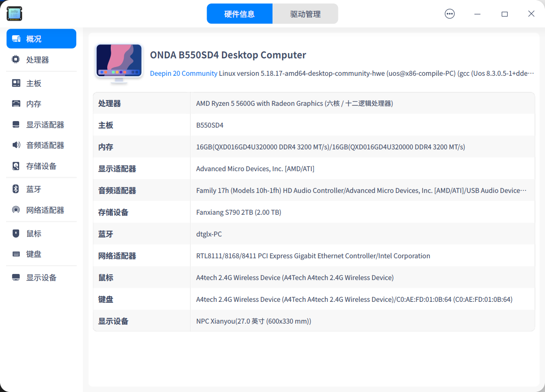Return to the 硬件信息 tab
This screenshot has height=392, width=545.
pyautogui.click(x=239, y=14)
